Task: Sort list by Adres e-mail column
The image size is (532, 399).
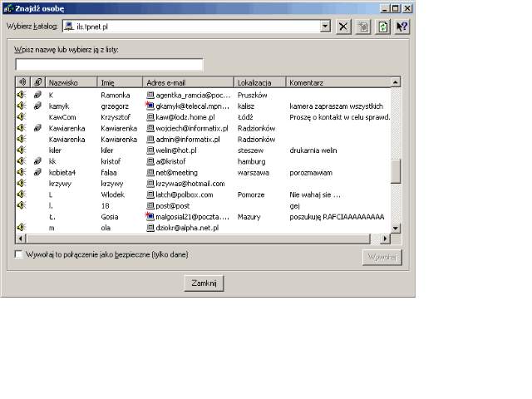Action: pos(189,82)
